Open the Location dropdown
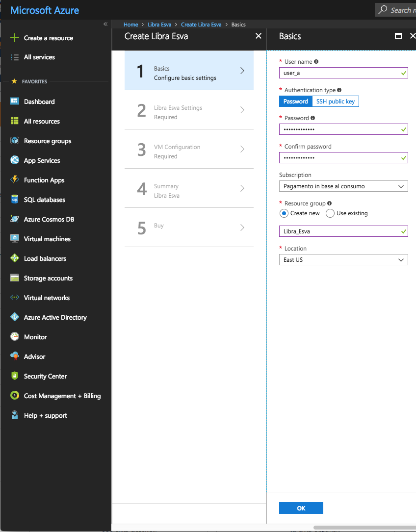This screenshot has height=532, width=416. click(343, 259)
